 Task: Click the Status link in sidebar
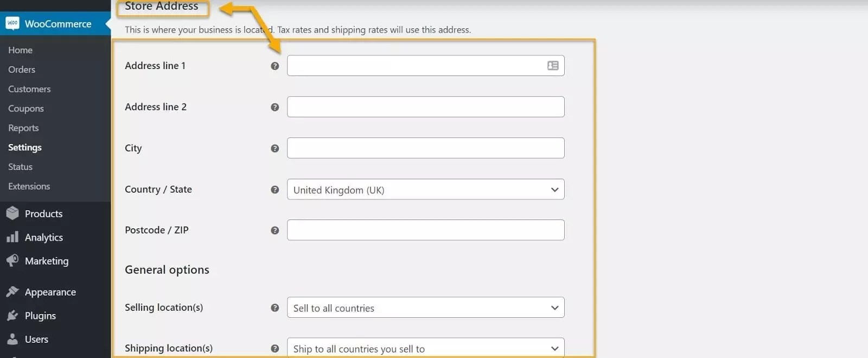(20, 167)
